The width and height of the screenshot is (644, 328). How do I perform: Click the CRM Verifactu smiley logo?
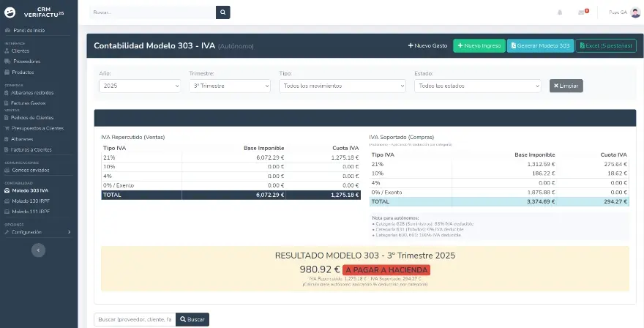click(10, 12)
